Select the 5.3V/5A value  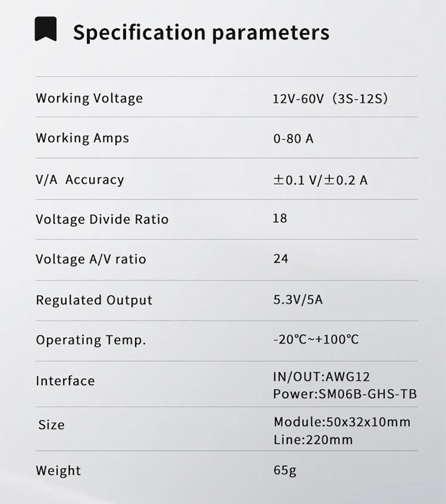298,300
